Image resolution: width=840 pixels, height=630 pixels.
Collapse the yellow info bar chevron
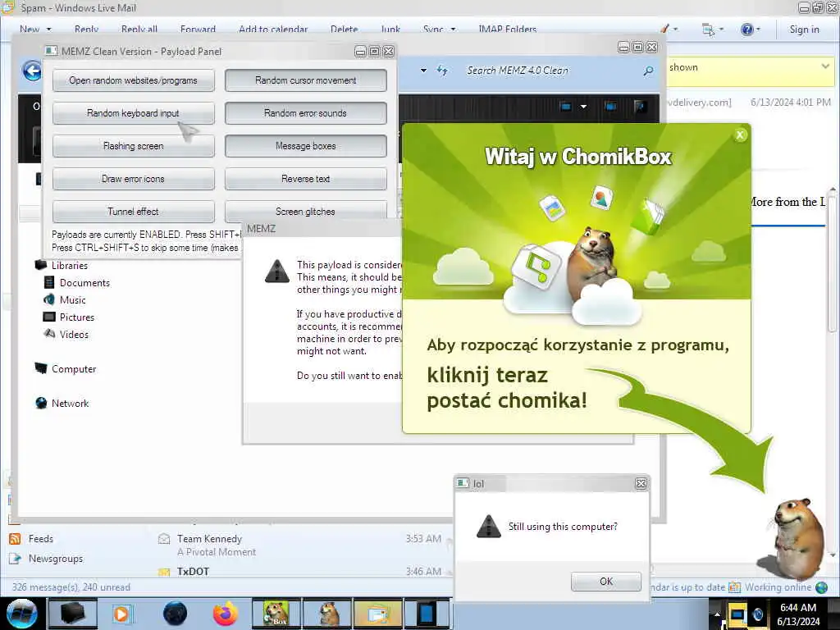pyautogui.click(x=825, y=66)
